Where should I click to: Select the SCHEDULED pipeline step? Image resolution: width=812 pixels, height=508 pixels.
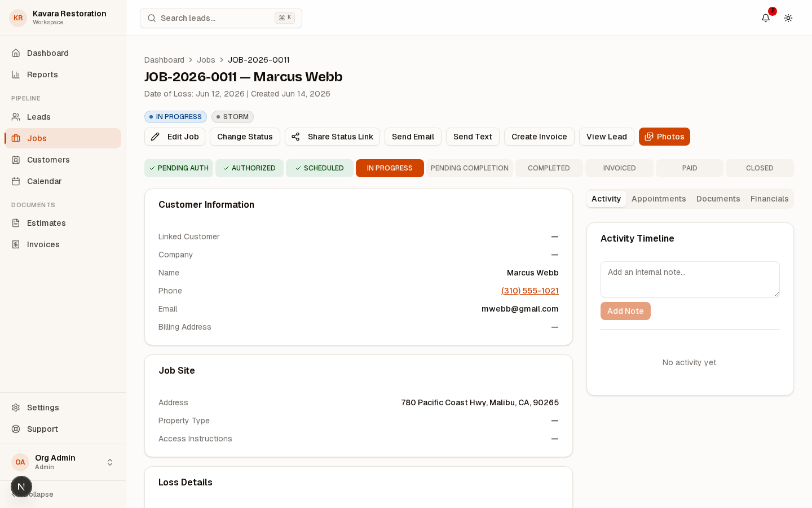click(320, 168)
